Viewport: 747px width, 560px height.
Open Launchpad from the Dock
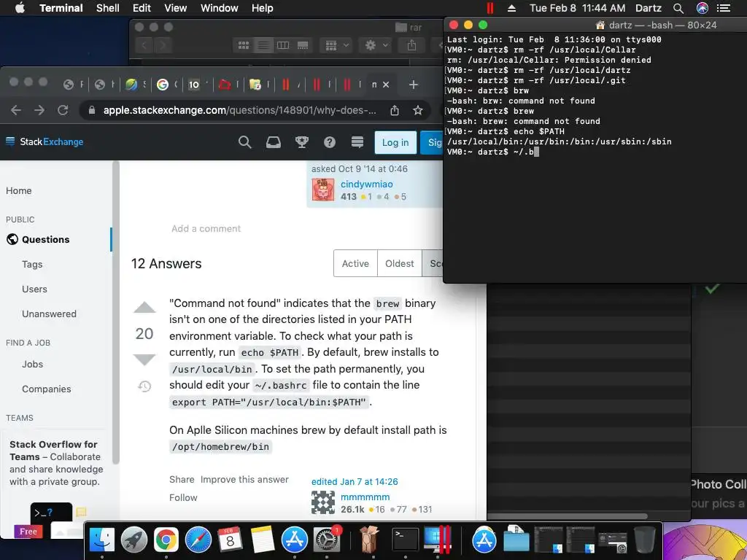point(134,540)
